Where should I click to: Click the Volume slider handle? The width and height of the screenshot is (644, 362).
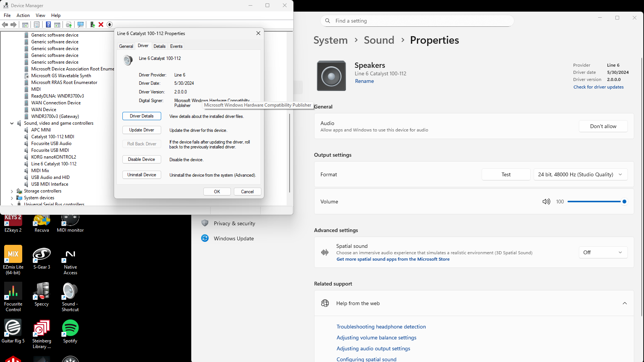[624, 202]
